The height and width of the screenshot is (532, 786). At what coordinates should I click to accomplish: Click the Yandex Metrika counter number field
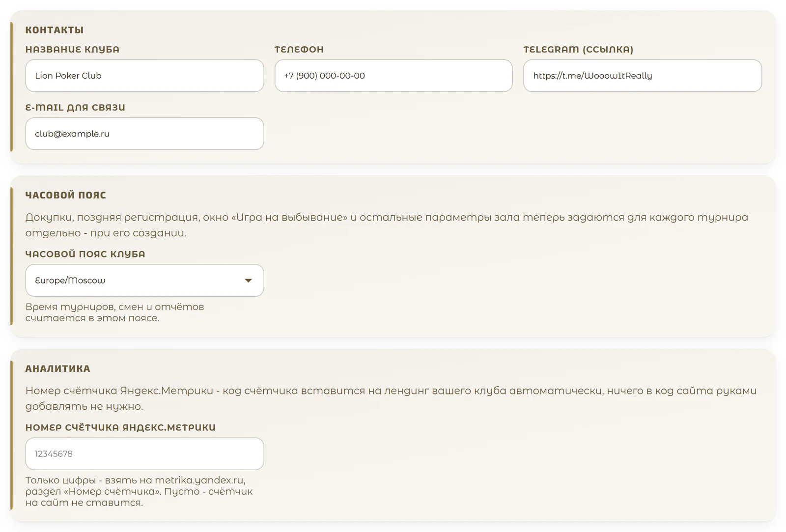[x=144, y=454]
